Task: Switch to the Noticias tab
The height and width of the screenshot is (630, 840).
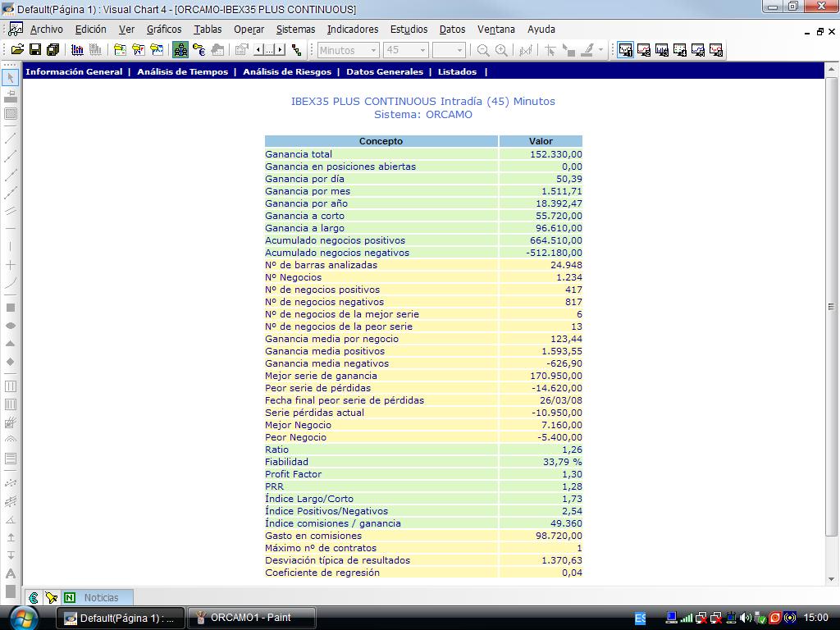Action: pyautogui.click(x=101, y=598)
